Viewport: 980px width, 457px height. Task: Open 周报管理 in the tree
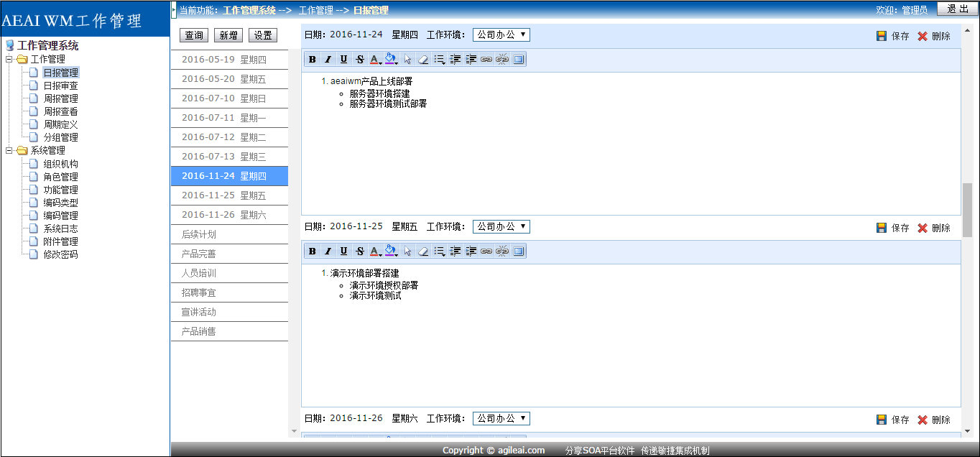(60, 98)
